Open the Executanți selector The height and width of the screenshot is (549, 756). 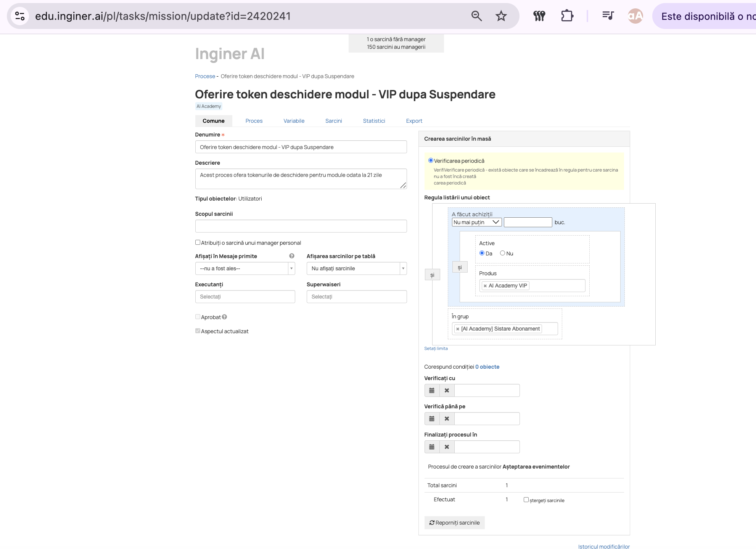click(245, 297)
